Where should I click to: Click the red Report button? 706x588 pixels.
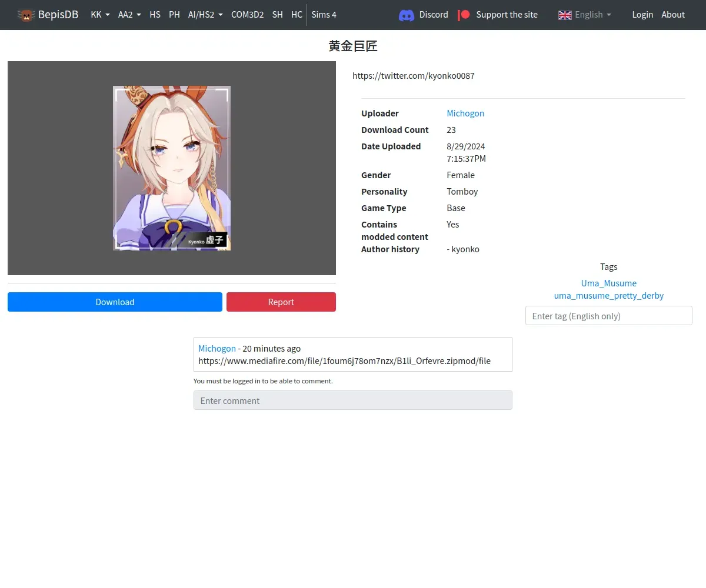281,302
